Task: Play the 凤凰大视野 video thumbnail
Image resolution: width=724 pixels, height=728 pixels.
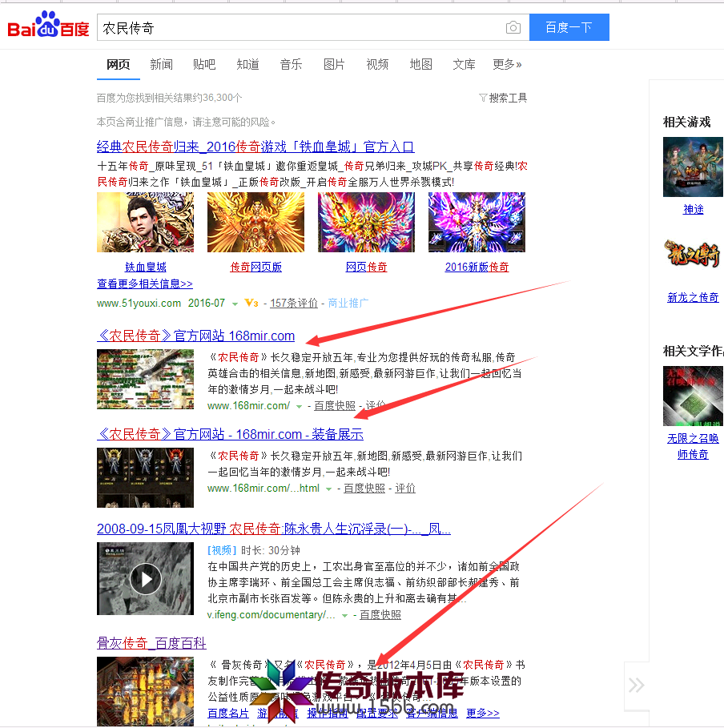Action: point(145,579)
